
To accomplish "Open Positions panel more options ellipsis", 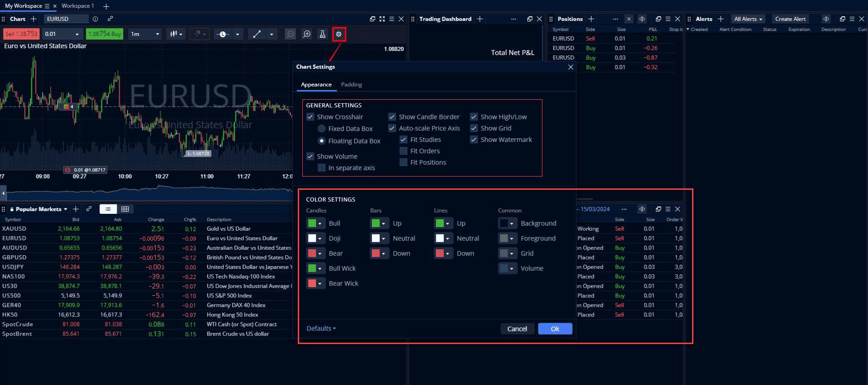I will (x=615, y=19).
